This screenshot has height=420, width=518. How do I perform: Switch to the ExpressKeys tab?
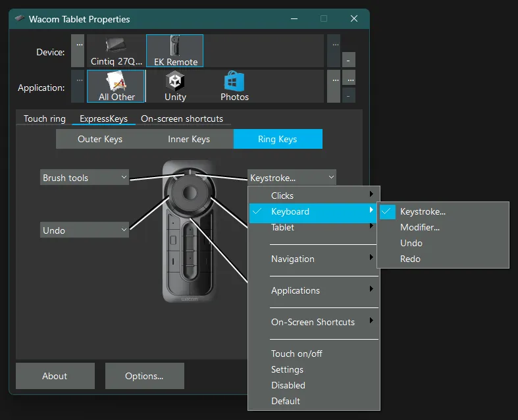tap(103, 118)
